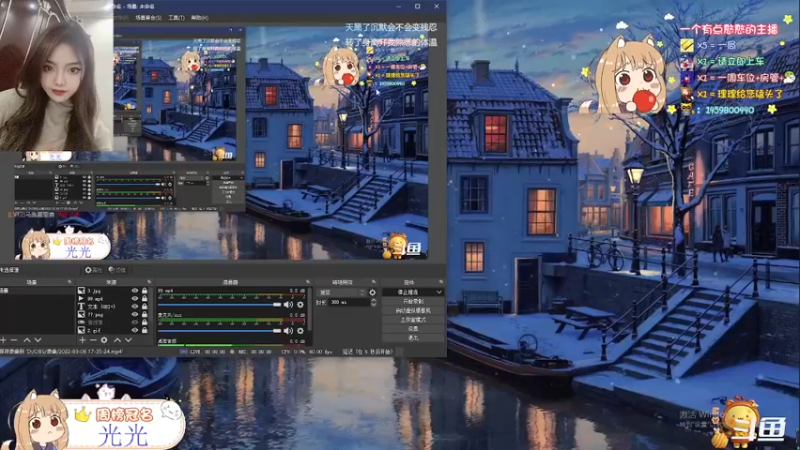Select the 3.jpg source row
800x450 pixels.
click(115, 291)
